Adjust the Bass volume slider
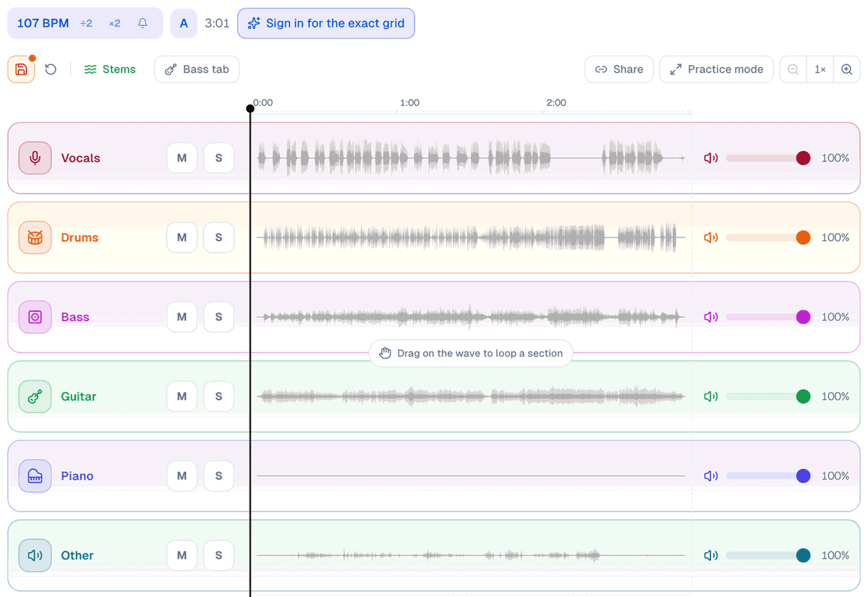 click(767, 317)
